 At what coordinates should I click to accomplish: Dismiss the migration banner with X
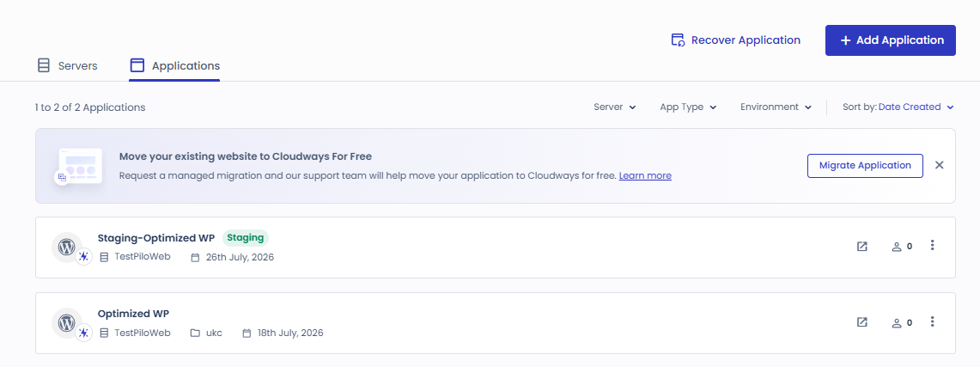(939, 165)
